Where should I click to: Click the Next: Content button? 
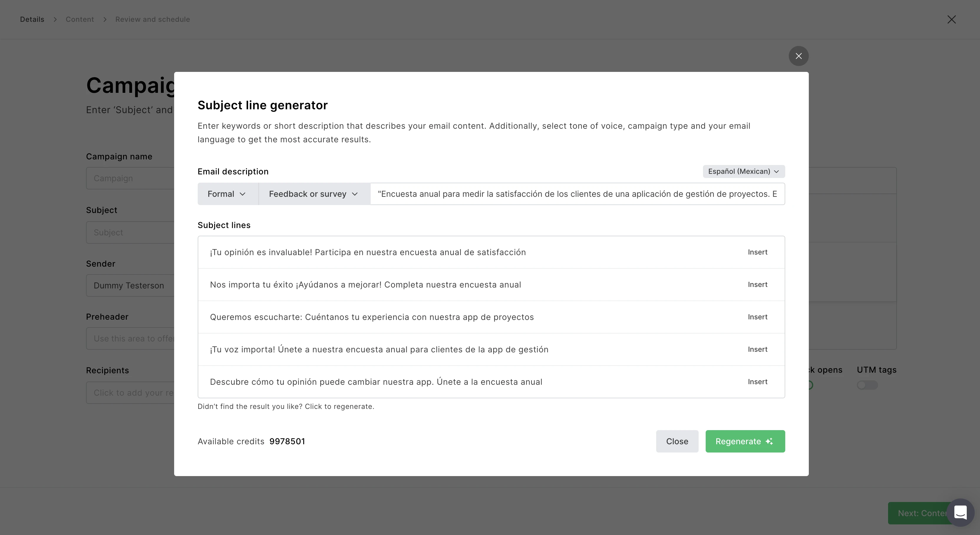pyautogui.click(x=919, y=513)
